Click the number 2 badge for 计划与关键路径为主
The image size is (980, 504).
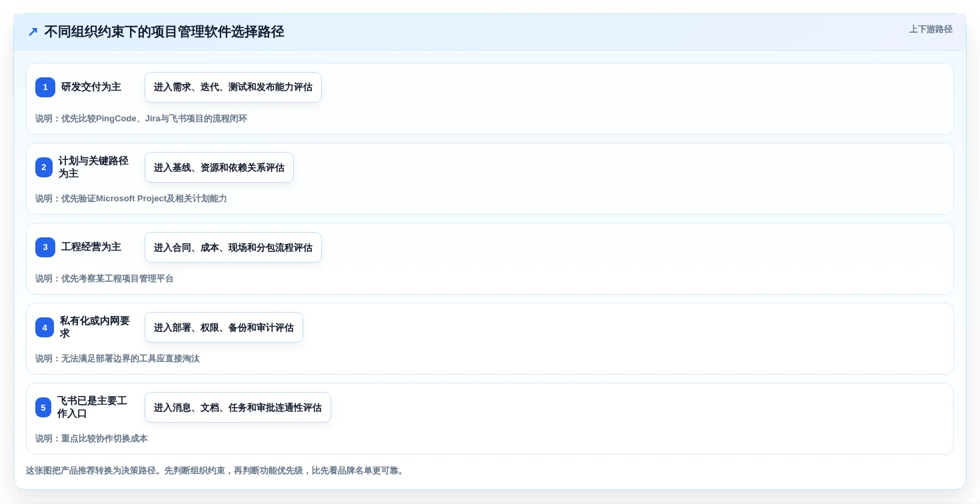point(44,167)
